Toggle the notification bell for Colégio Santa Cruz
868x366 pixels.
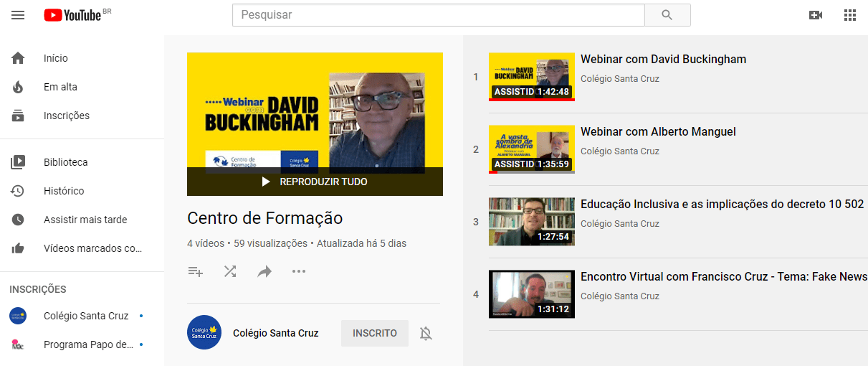pos(426,334)
